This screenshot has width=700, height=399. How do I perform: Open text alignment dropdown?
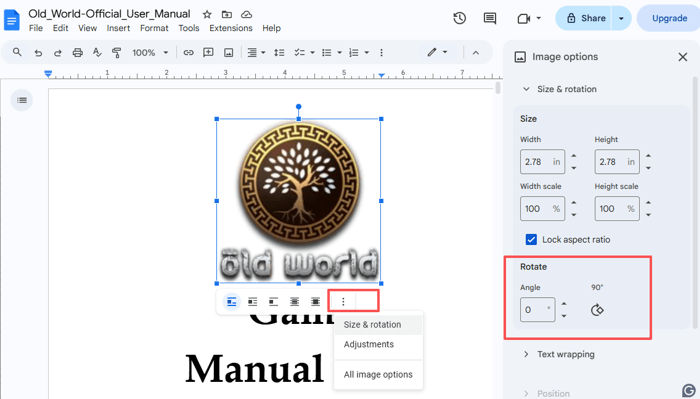256,53
